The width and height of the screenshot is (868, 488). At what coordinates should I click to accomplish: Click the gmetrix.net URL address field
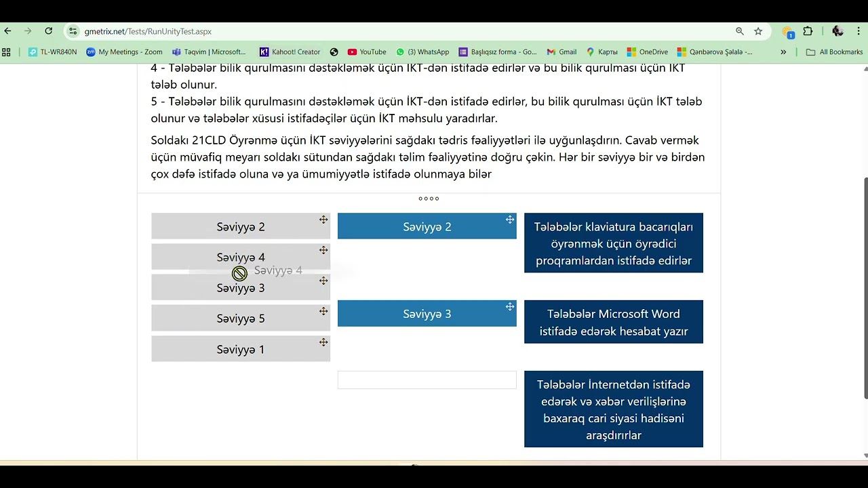point(148,31)
